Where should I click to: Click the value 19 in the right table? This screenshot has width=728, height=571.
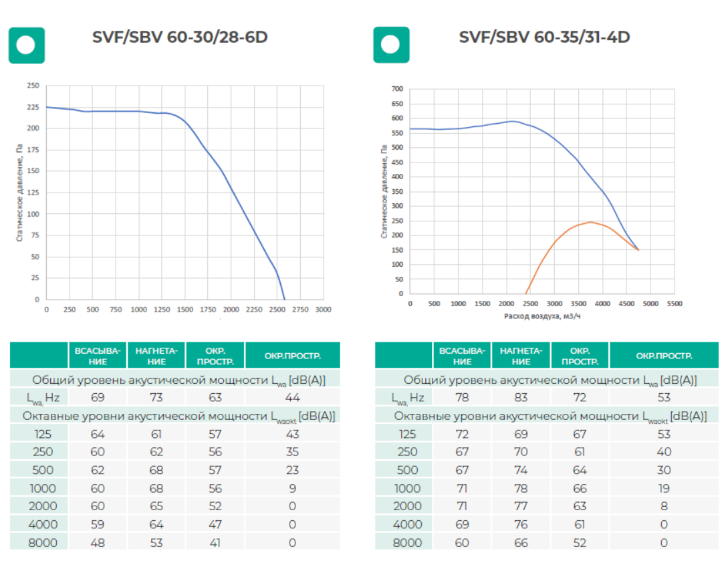point(664,488)
